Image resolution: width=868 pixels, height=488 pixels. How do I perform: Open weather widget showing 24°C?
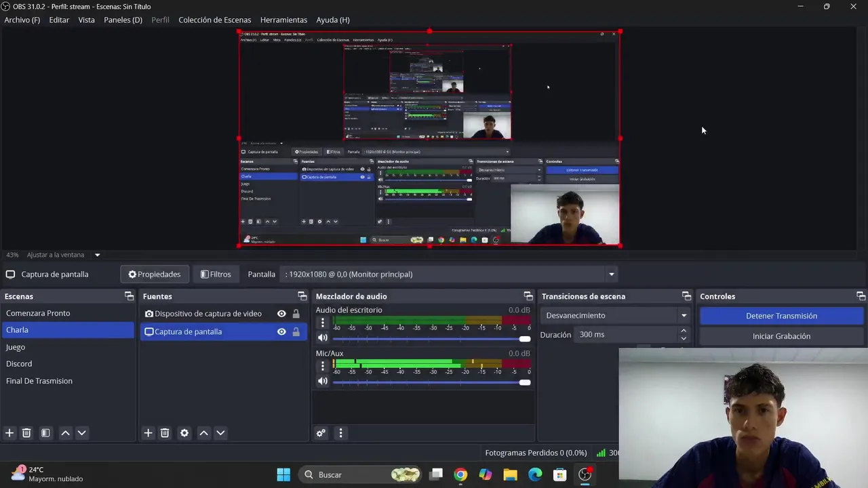click(47, 474)
